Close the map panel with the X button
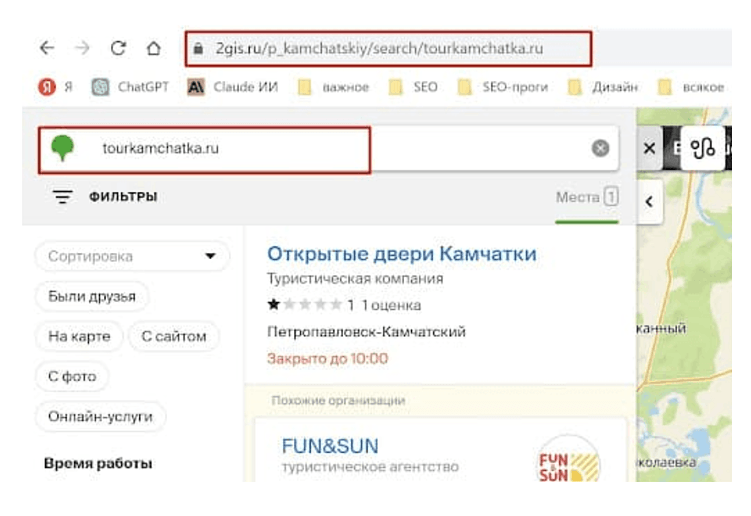751x516 pixels. [x=649, y=148]
